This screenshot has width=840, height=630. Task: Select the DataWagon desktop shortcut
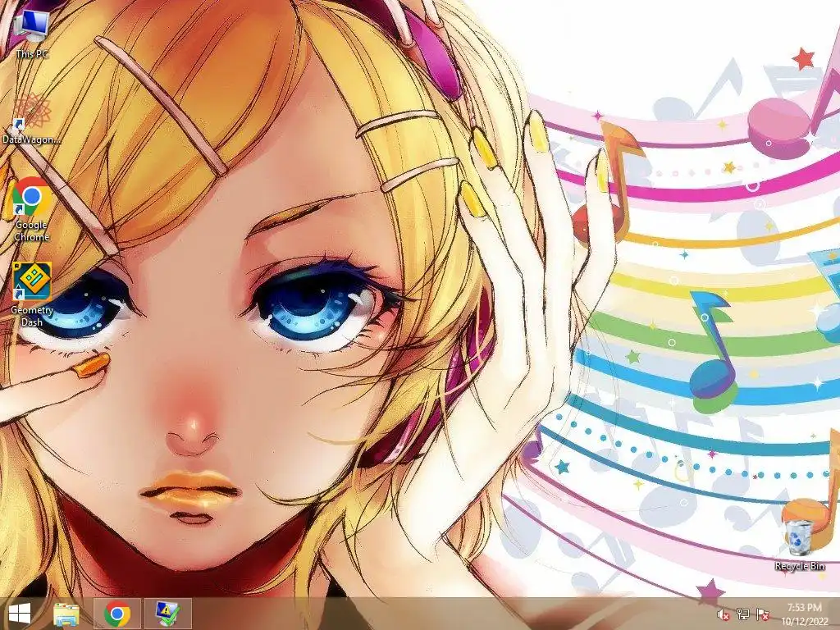click(x=32, y=118)
